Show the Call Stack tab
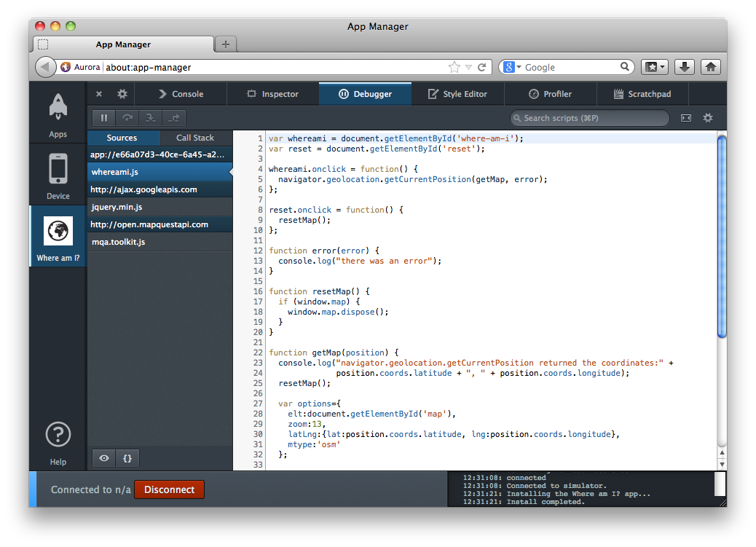Screen dimensions: 756x547 pyautogui.click(x=195, y=138)
